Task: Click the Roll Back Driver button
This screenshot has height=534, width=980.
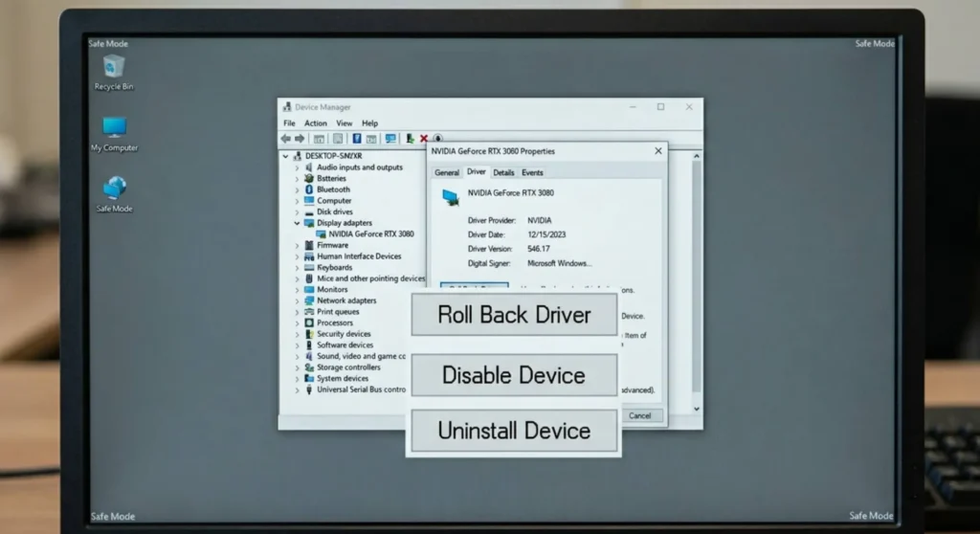Action: point(514,315)
